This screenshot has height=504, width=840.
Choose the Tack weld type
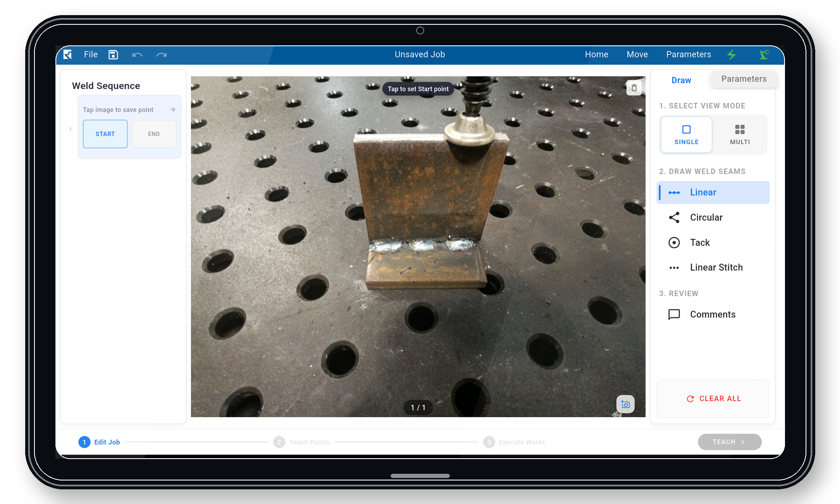coord(713,243)
